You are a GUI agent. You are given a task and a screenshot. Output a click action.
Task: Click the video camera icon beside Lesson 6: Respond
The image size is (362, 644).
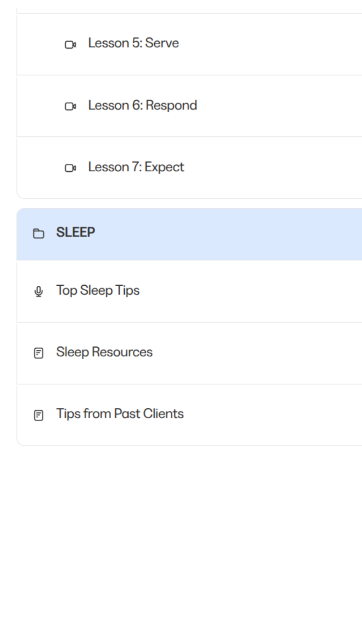70,106
